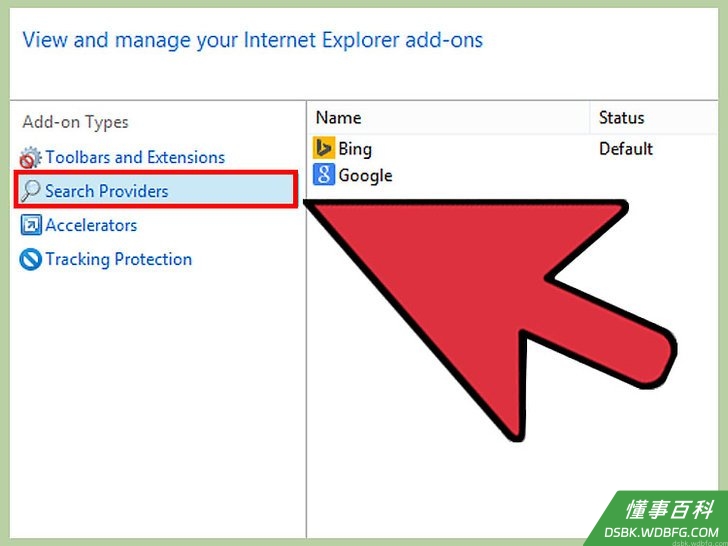728x546 pixels.
Task: Click the manage Internet Explorer add-ons title
Action: [x=253, y=40]
